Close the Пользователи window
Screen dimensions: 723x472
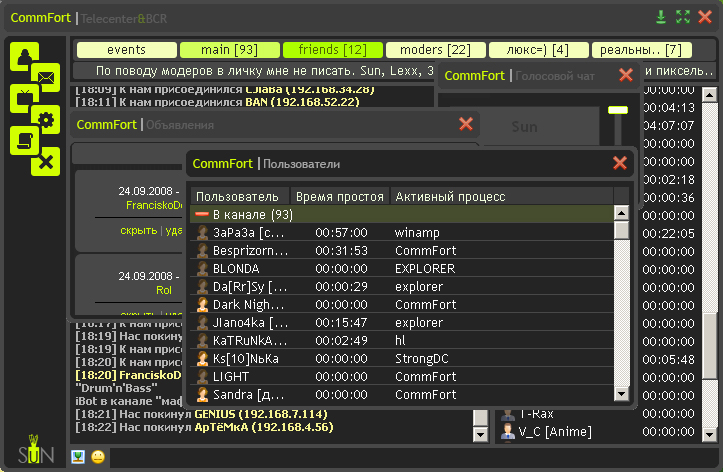pyautogui.click(x=620, y=163)
